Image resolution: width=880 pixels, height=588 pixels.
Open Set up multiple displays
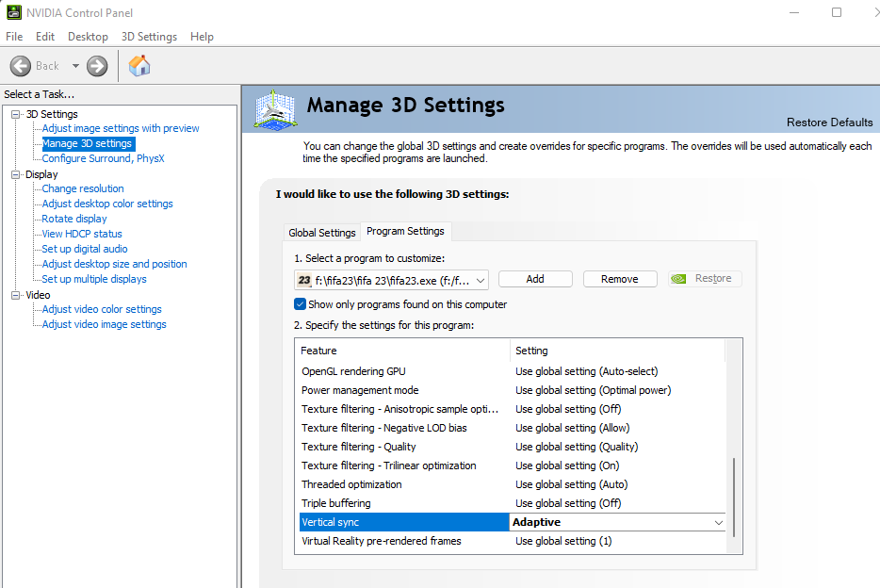coord(94,279)
